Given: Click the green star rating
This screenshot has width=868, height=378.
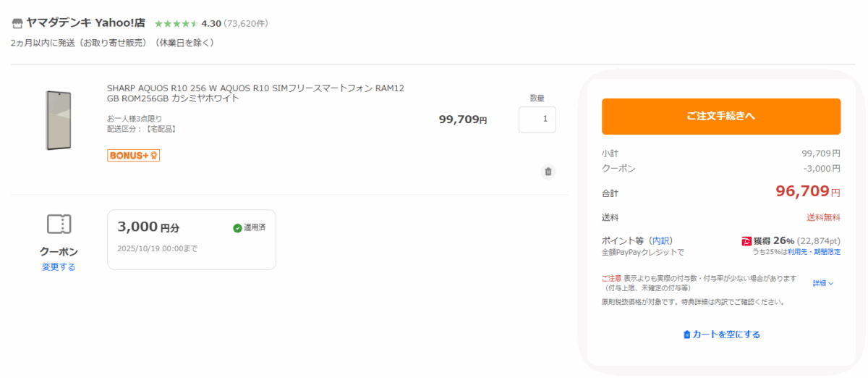Looking at the screenshot, I should [x=176, y=24].
